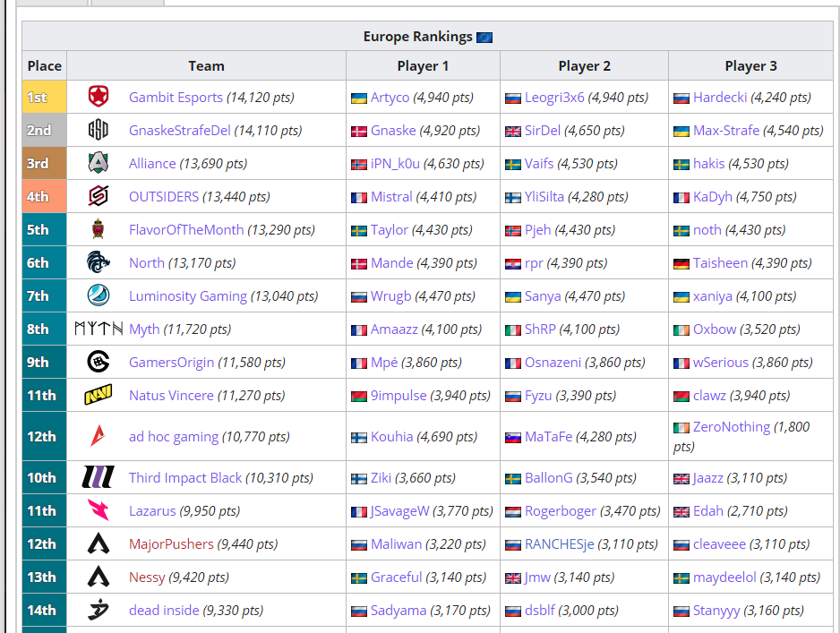This screenshot has height=633, width=840.
Task: Open player Leogri3x6's profile
Action: (554, 98)
